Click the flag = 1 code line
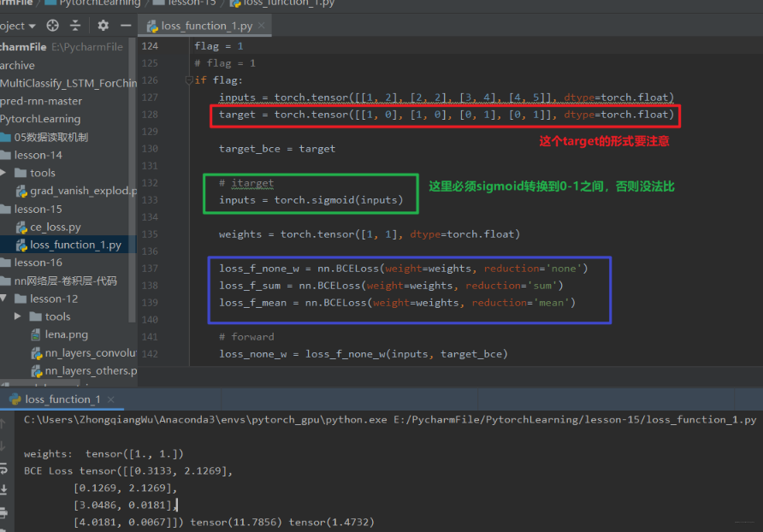Screen dimensions: 763x532 (x=218, y=46)
